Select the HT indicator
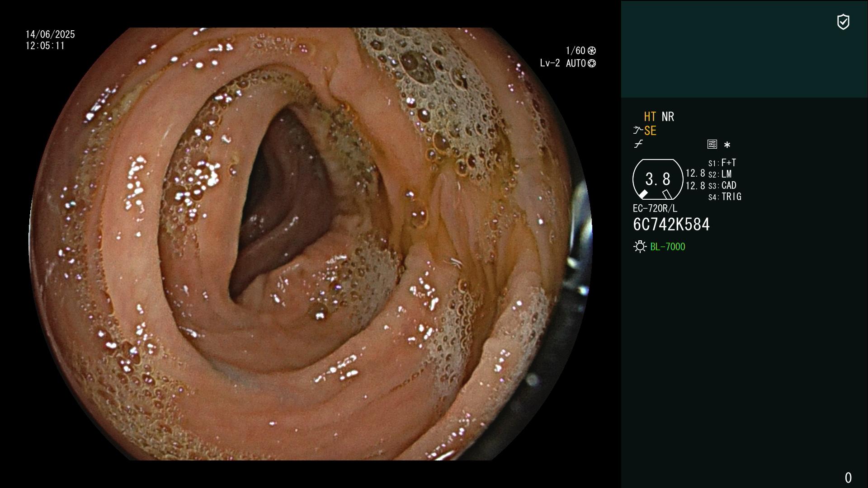Viewport: 868px width, 488px height. [650, 117]
